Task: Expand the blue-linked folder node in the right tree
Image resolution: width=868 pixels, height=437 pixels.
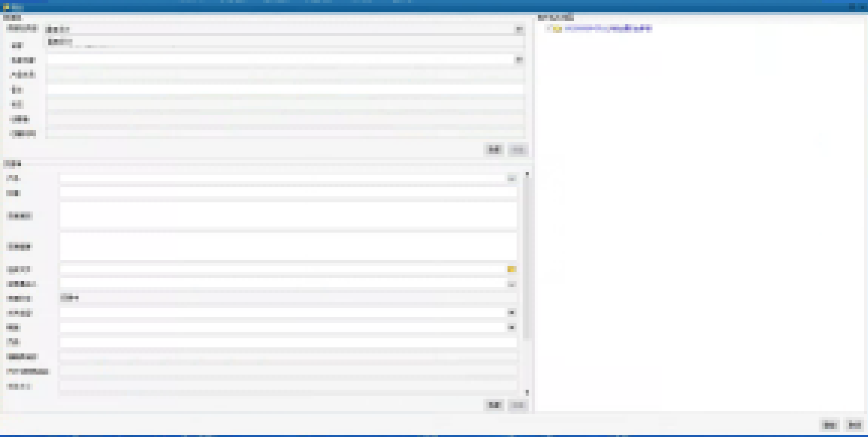Action: click(548, 29)
